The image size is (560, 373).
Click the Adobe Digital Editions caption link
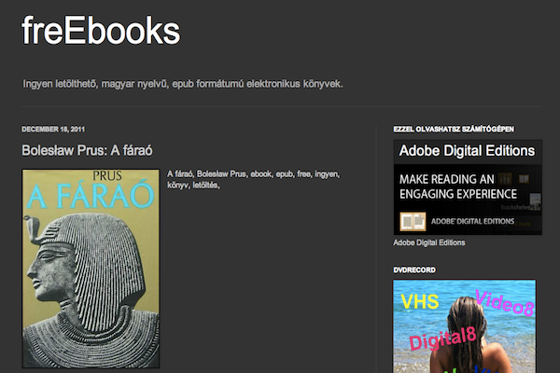tap(429, 243)
